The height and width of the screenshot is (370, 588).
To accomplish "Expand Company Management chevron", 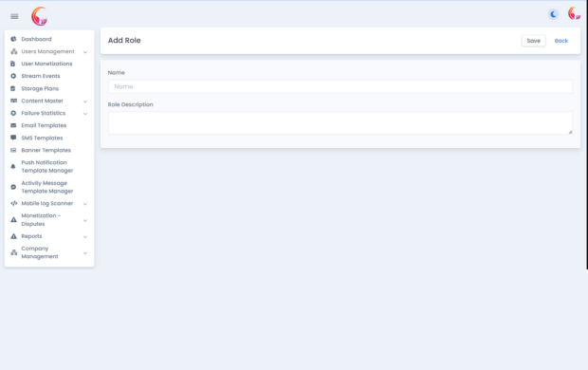I will (x=85, y=253).
